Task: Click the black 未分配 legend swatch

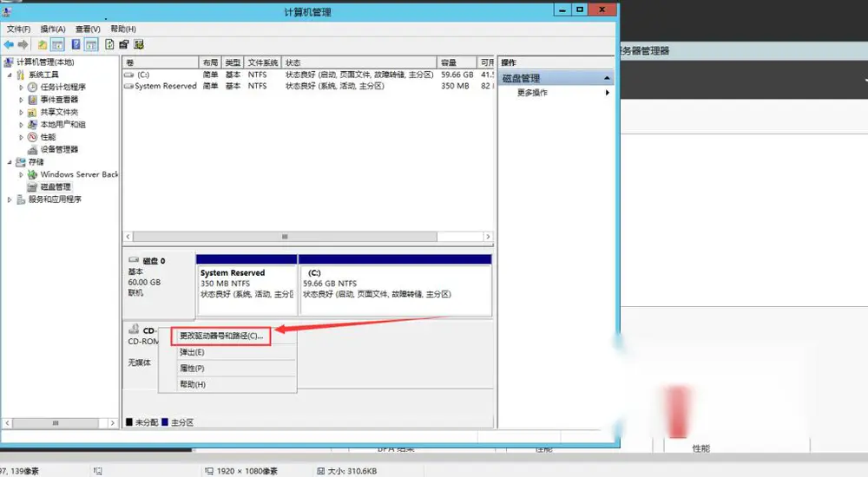Action: (129, 422)
